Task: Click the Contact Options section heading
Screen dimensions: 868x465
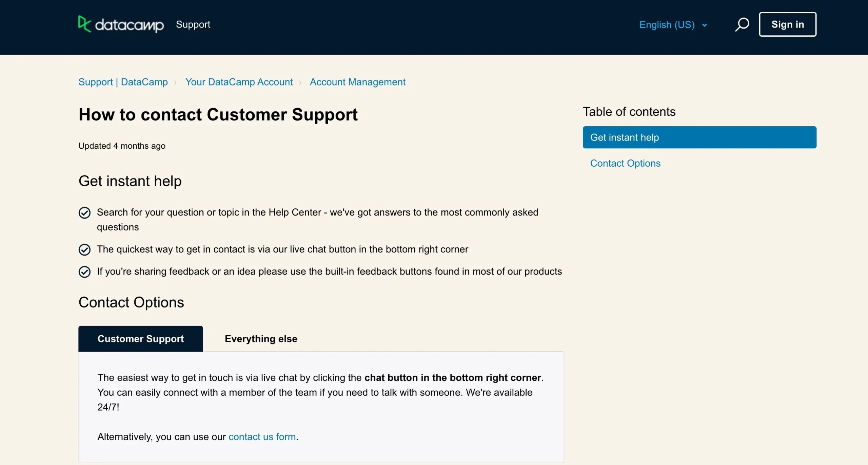Action: point(131,302)
